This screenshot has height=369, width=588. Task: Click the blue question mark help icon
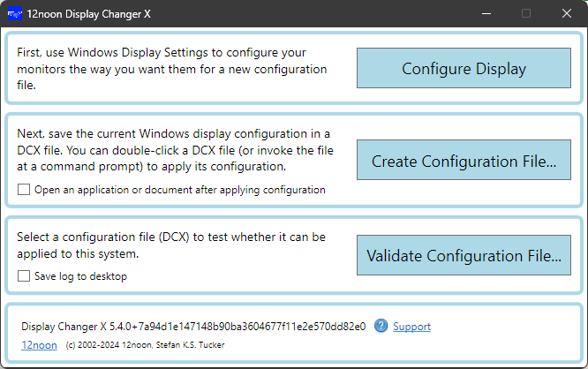coord(381,326)
